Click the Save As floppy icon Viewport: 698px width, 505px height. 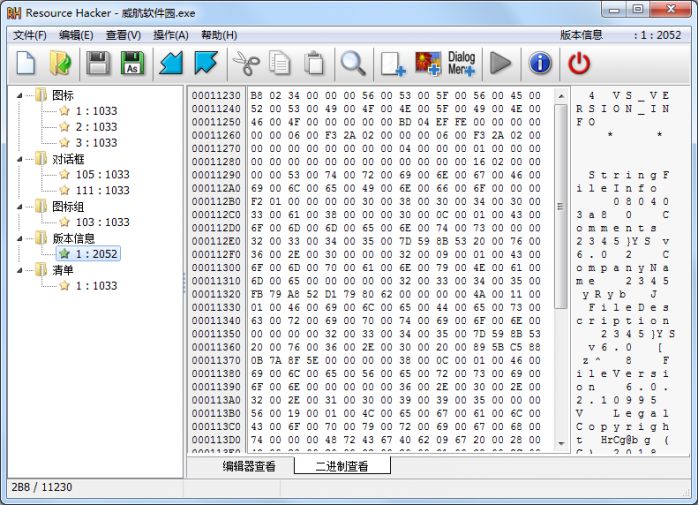[x=132, y=63]
